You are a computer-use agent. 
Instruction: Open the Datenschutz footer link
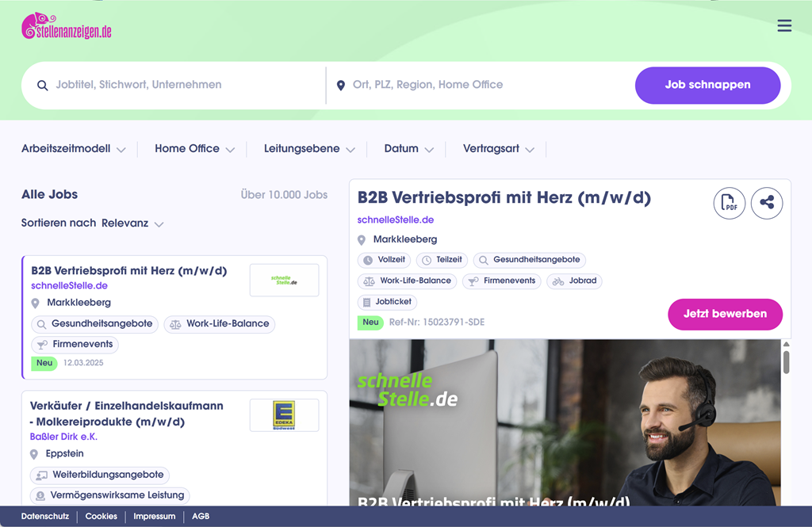point(44,517)
